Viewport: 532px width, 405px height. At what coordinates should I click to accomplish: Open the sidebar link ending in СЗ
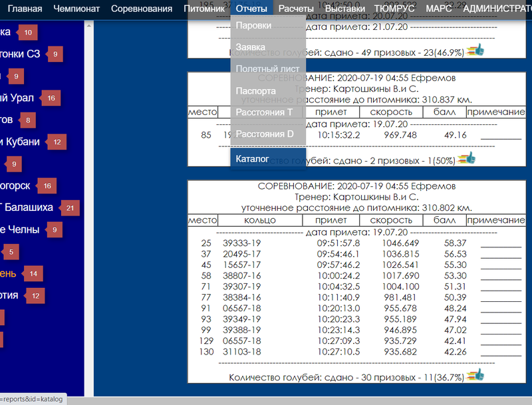point(20,54)
